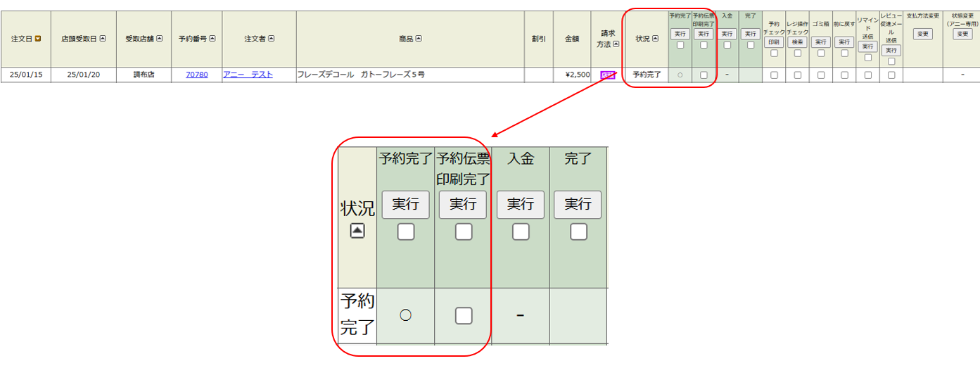Screen dimensions: 980x368
Task: Select the order row's 前に戻す checkbox
Action: click(x=844, y=75)
